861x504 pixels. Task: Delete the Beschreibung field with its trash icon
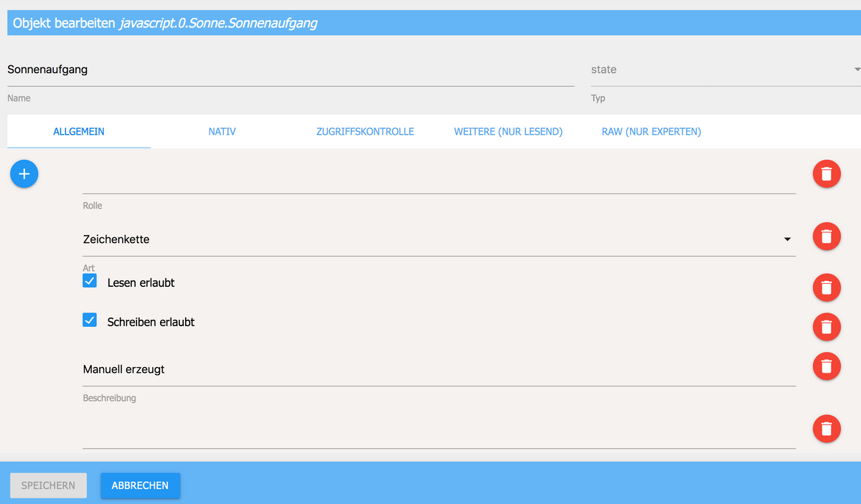pos(827,366)
